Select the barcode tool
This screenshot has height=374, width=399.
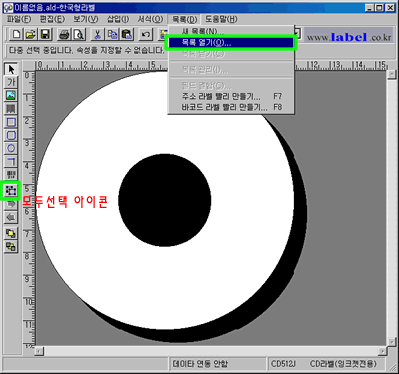[x=11, y=174]
